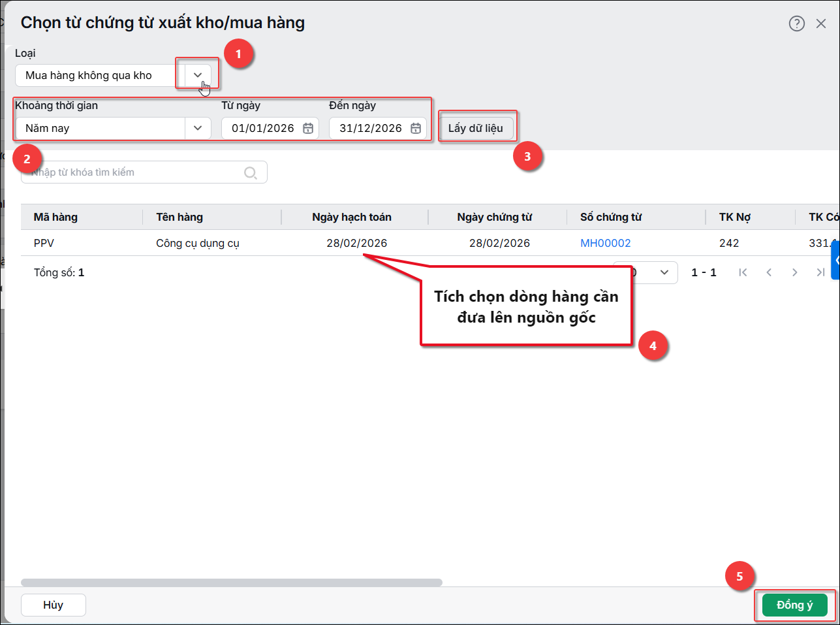Confirm with the Đồng ý button

point(795,605)
